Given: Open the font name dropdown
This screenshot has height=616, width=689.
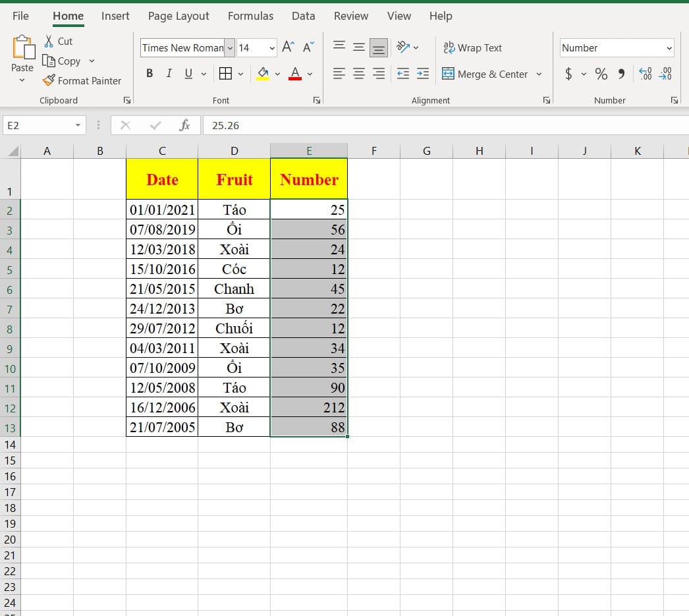Looking at the screenshot, I should tap(230, 47).
